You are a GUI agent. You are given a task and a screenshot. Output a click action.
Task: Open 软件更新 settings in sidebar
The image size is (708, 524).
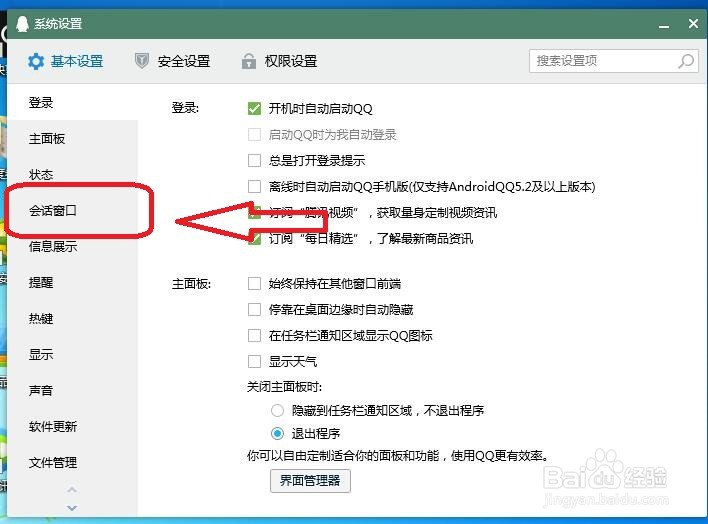click(72, 426)
